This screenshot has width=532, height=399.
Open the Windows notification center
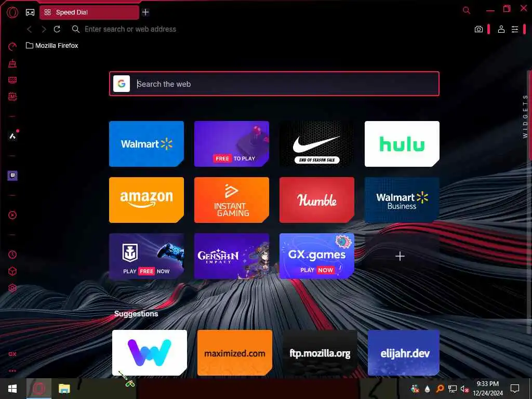pyautogui.click(x=515, y=389)
